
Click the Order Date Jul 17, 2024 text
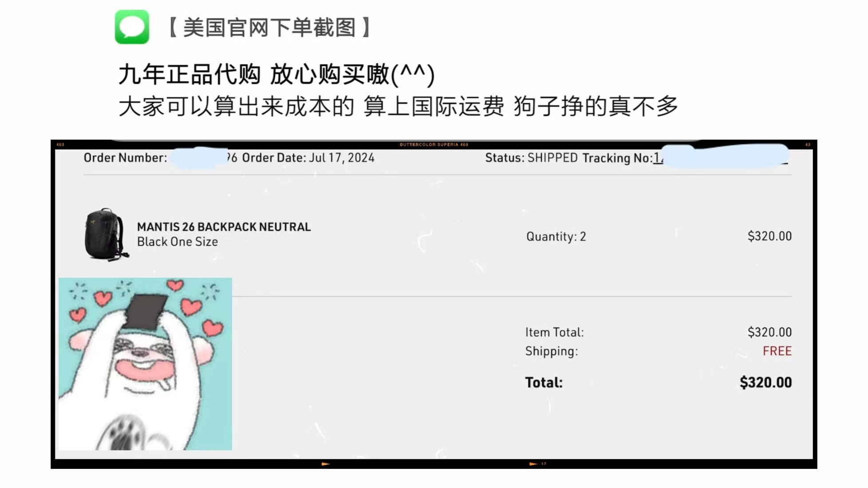coord(308,157)
